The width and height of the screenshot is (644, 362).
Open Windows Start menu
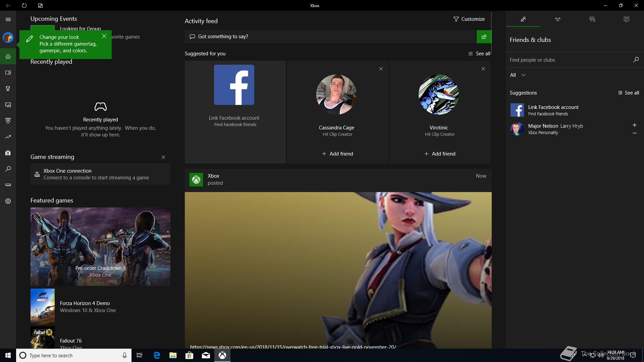(8, 355)
